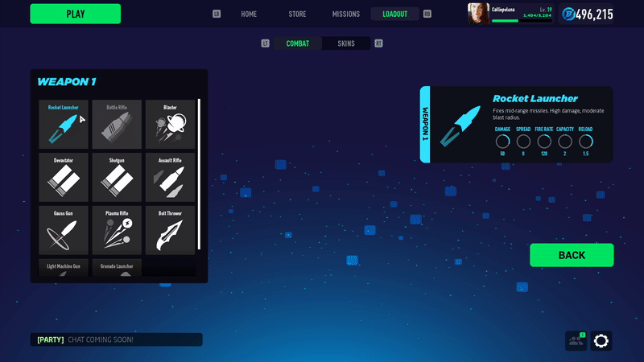Choose the Shotgun weapon icon
The image size is (644, 362).
click(117, 178)
